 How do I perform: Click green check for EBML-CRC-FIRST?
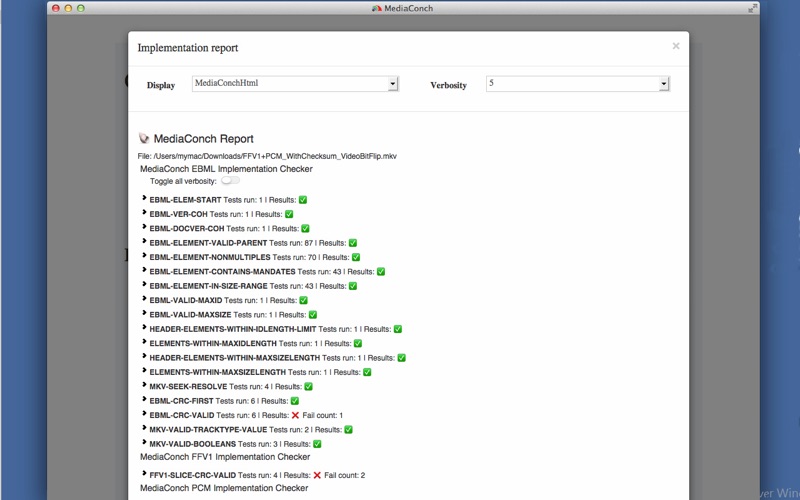[x=294, y=401]
